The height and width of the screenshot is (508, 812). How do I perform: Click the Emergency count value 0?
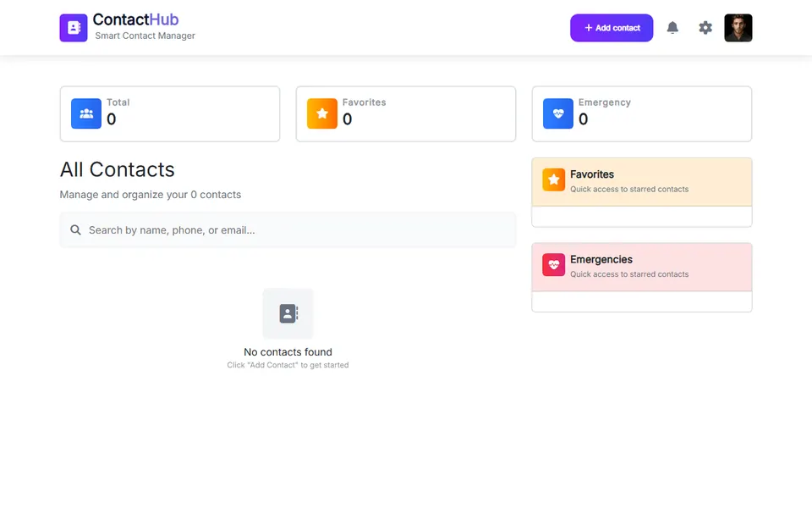(583, 119)
